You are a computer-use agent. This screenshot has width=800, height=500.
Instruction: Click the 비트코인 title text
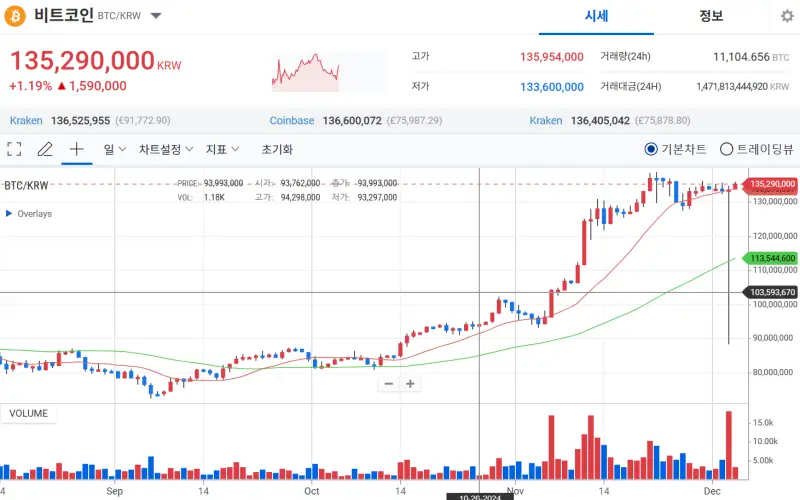(x=64, y=15)
